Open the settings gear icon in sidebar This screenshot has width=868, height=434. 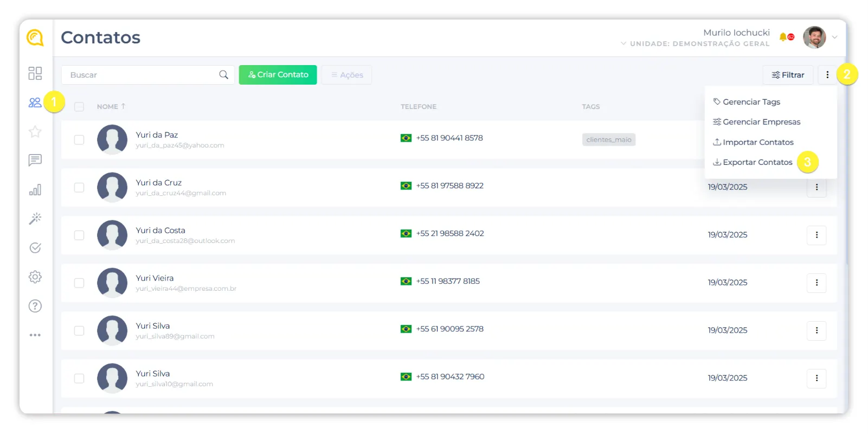coord(35,277)
